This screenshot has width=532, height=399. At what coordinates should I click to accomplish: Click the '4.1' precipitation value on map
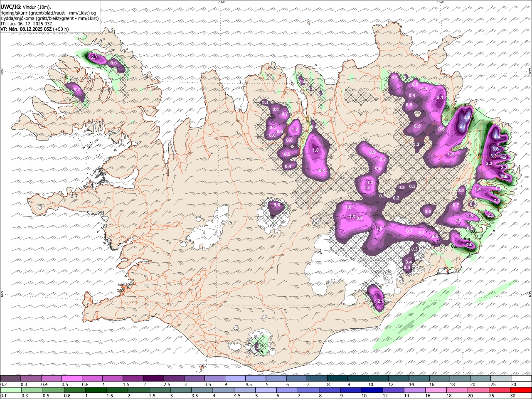pos(463,127)
